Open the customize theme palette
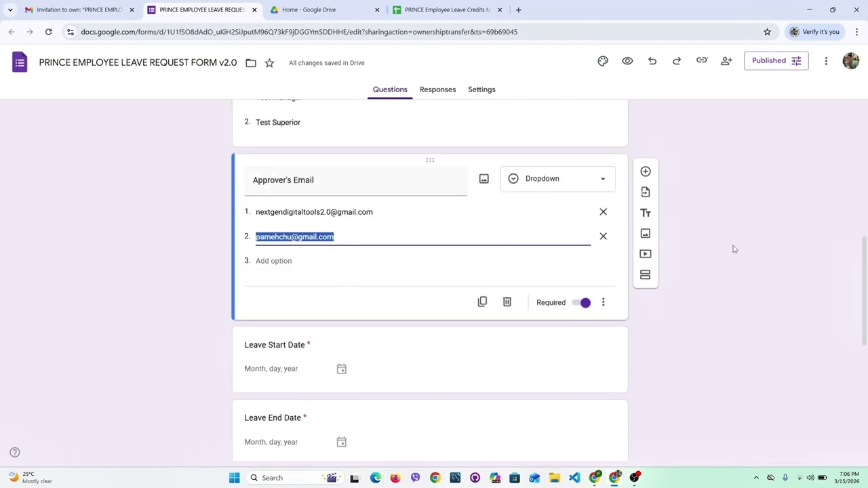 pos(603,61)
